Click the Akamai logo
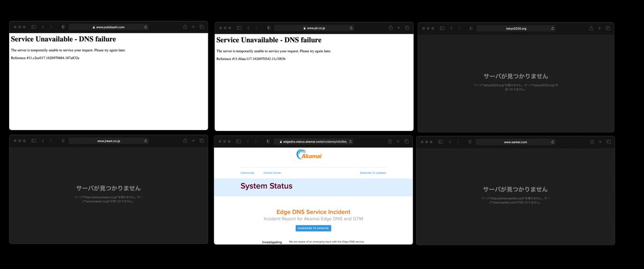This screenshot has height=269, width=644. coord(309,155)
